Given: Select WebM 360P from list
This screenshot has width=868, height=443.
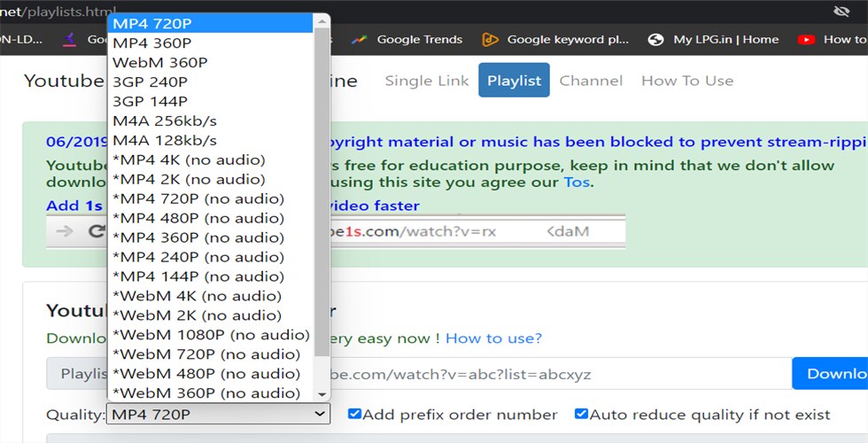Looking at the screenshot, I should [211, 63].
